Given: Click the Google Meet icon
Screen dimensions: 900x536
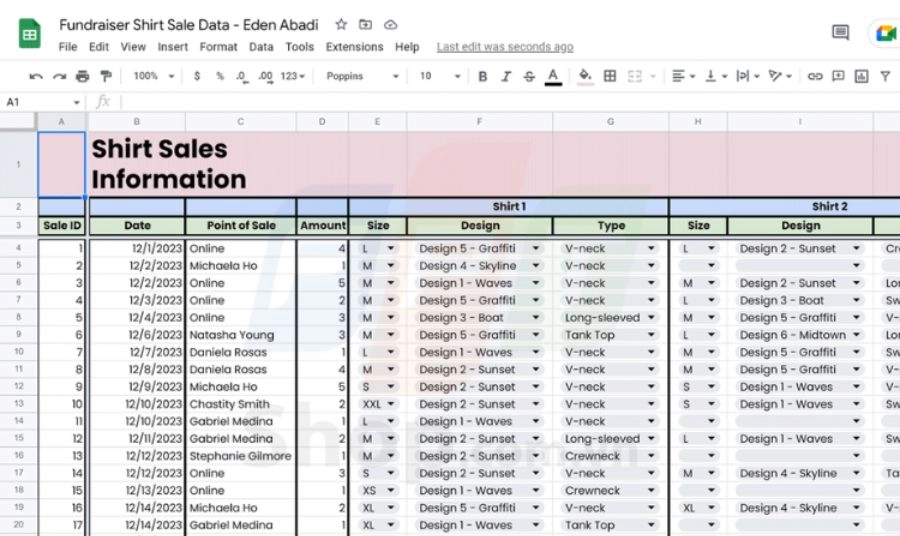Looking at the screenshot, I should (887, 33).
